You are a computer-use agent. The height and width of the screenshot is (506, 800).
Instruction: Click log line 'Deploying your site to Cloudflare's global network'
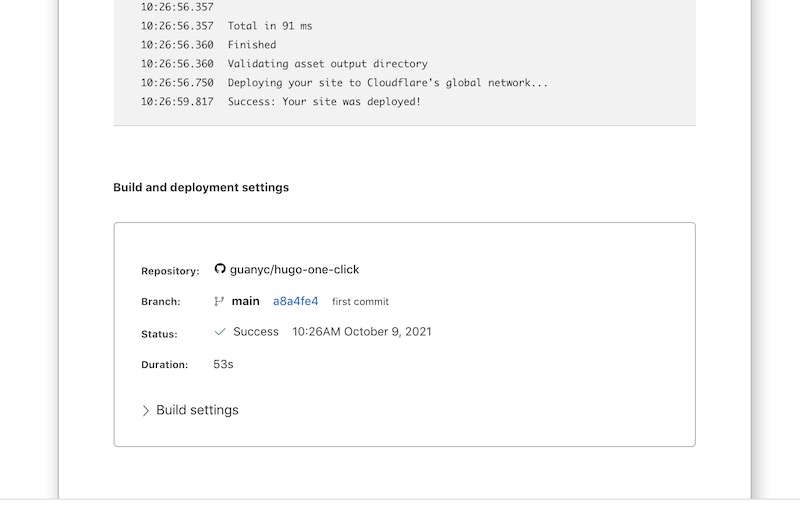[388, 83]
